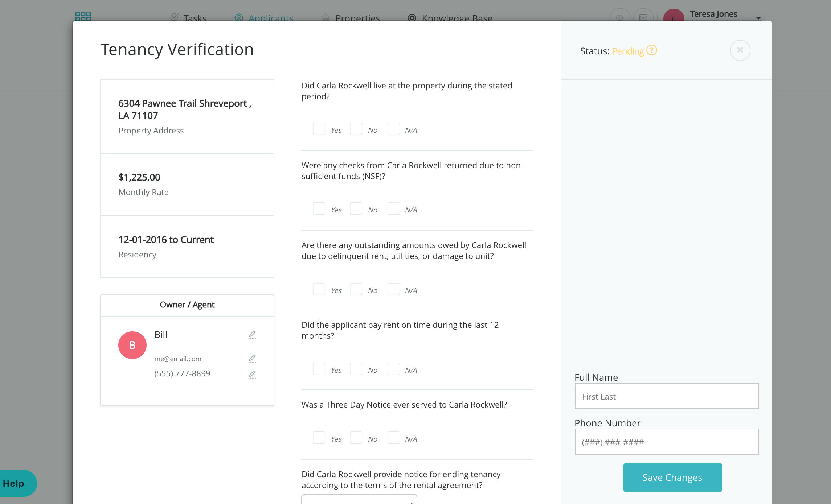The image size is (831, 504).
Task: Click the apps grid logo icon
Action: pyautogui.click(x=83, y=16)
